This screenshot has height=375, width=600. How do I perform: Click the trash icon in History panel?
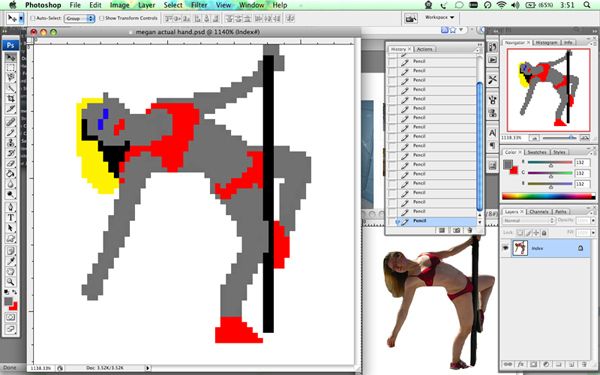[x=470, y=230]
